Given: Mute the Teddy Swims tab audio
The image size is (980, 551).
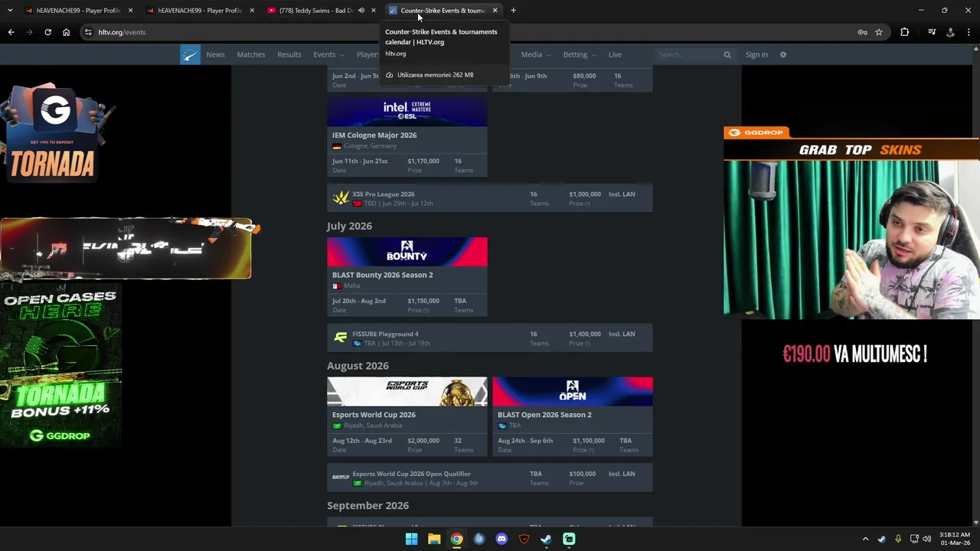Looking at the screenshot, I should (x=361, y=11).
